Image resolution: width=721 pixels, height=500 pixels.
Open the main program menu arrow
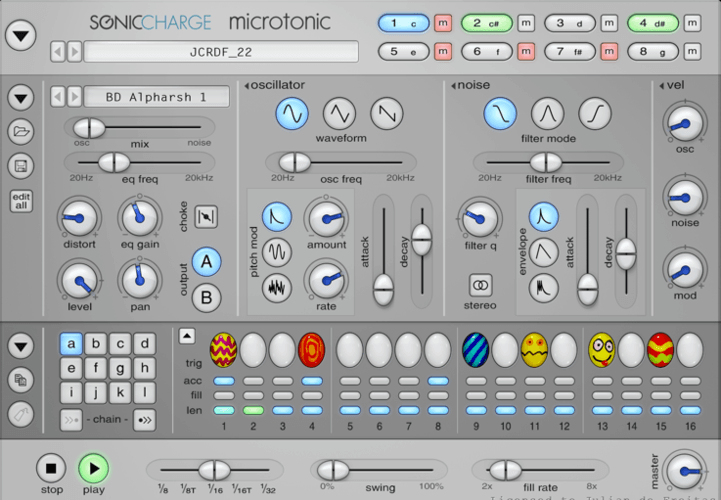point(21,35)
